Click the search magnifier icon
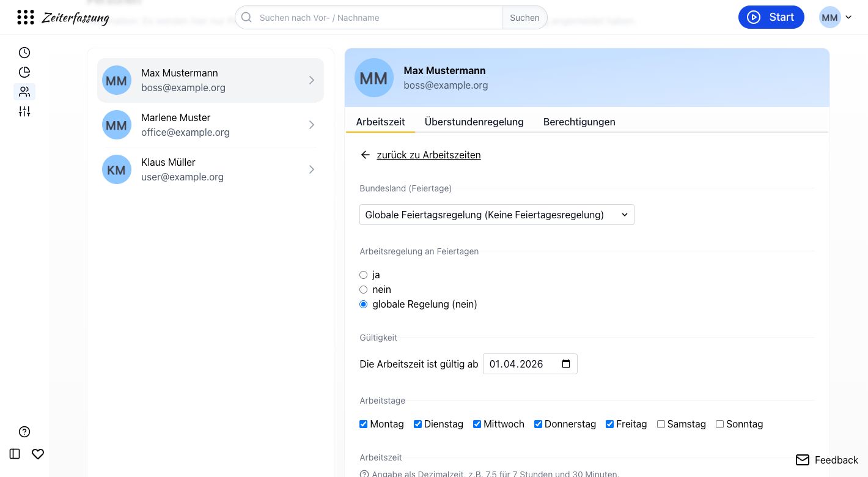Image resolution: width=868 pixels, height=477 pixels. click(246, 18)
